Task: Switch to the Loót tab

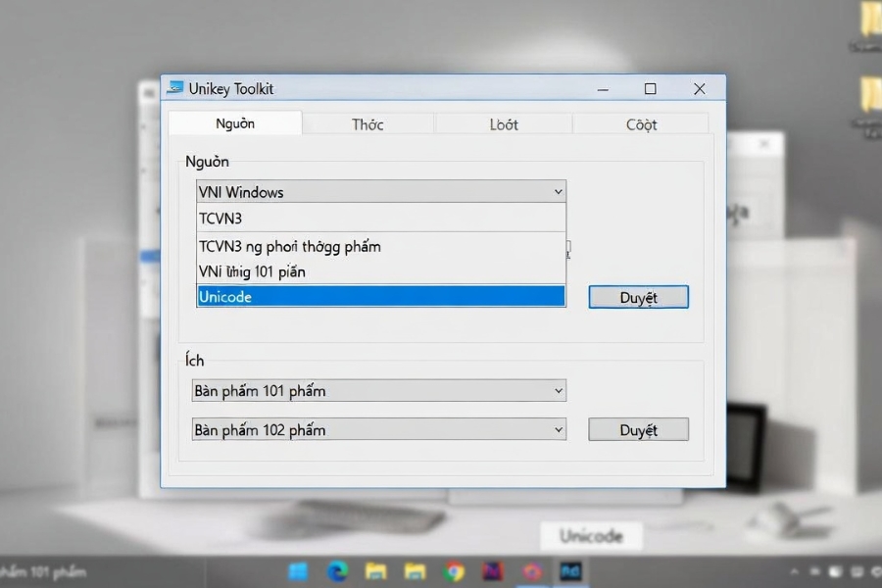Action: [503, 123]
